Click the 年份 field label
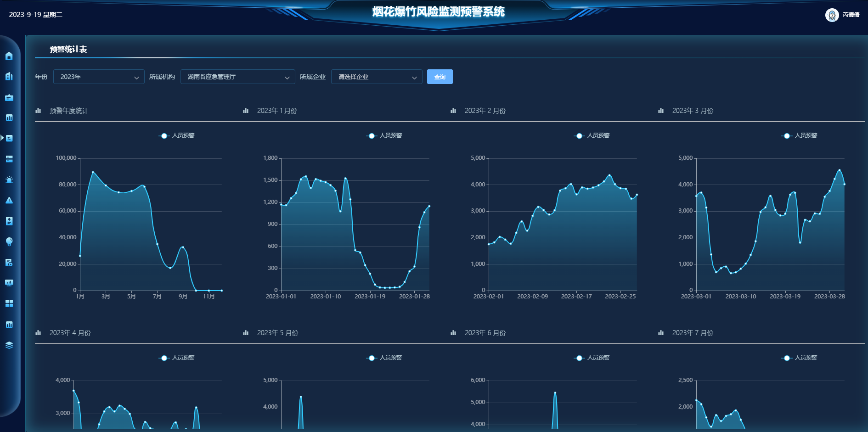This screenshot has height=432, width=868. pyautogui.click(x=41, y=77)
